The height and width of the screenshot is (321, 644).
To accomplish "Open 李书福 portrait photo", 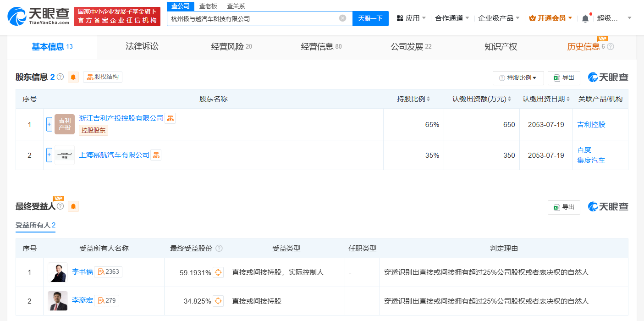I will [58, 272].
